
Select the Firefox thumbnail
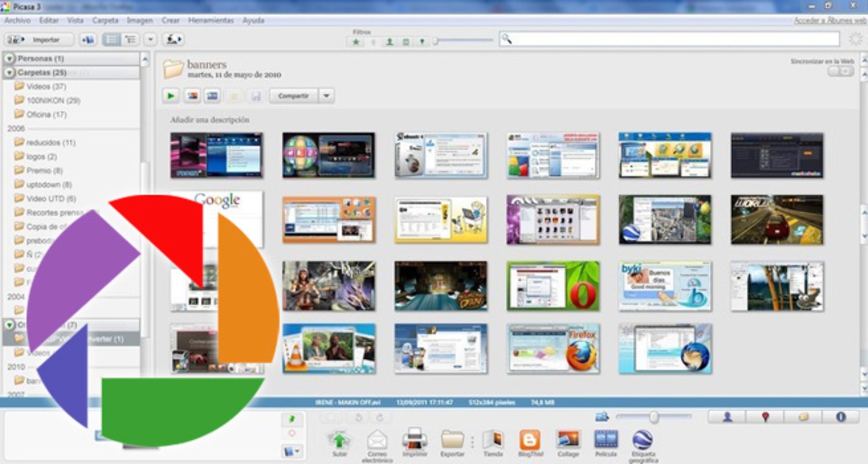553,349
